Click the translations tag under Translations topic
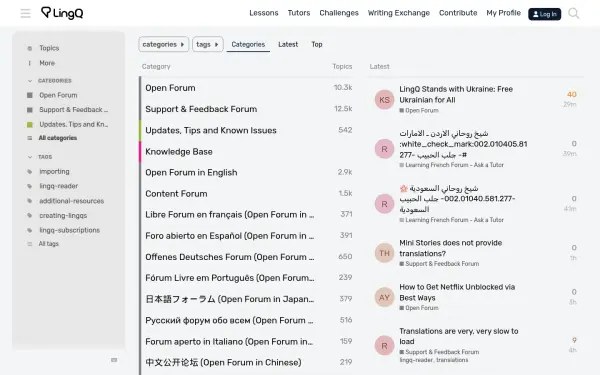This screenshot has width=600, height=375. [452, 360]
